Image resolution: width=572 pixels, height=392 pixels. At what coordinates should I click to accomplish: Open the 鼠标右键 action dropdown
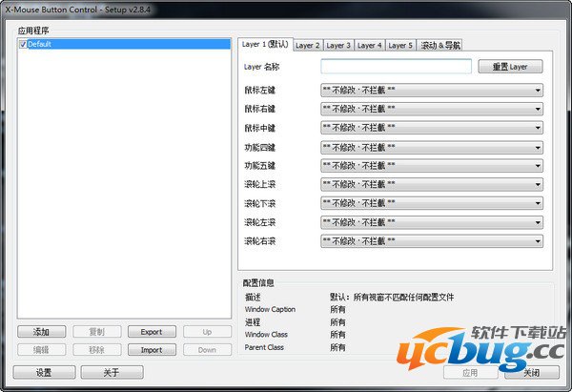(x=432, y=109)
